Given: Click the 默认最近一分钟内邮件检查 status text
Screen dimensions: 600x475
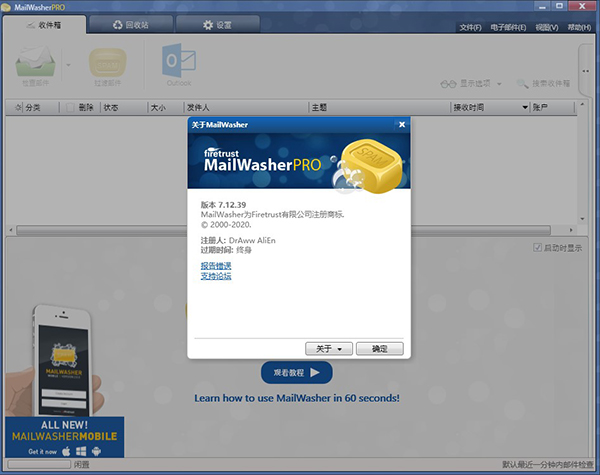Looking at the screenshot, I should 548,465.
